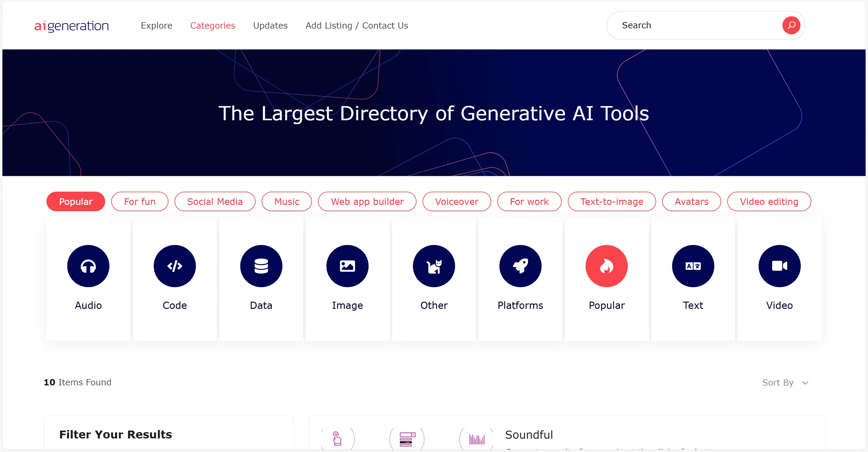Select the Popular flame icon
Viewport: 868px width, 452px height.
point(606,266)
